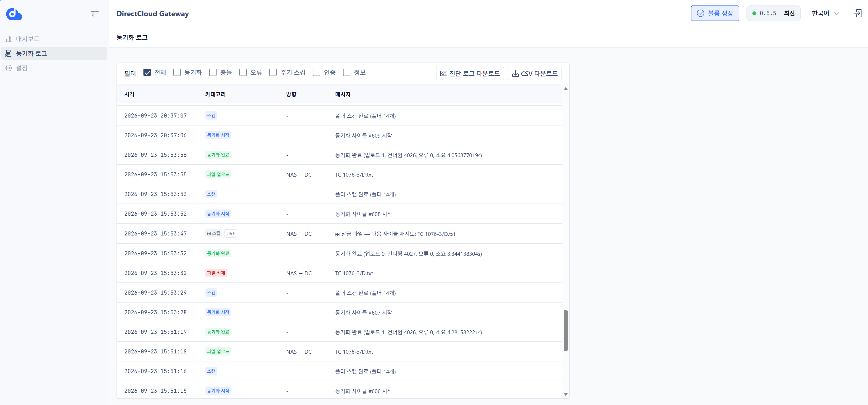Click the logout icon at top right
Screen dimensions: 868x405
click(857, 13)
